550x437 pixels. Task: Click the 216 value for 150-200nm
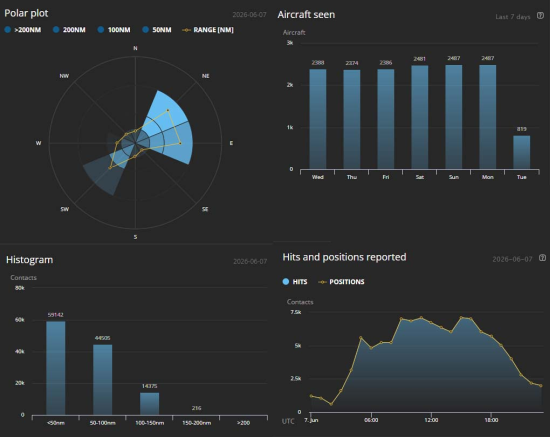pyautogui.click(x=196, y=408)
